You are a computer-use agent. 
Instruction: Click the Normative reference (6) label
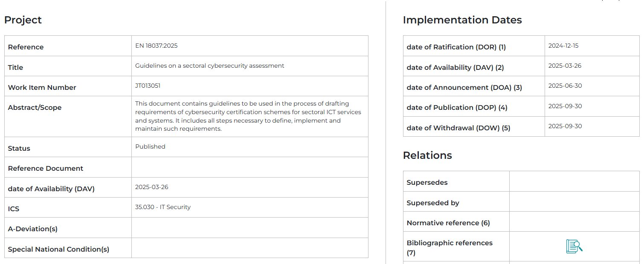point(448,223)
